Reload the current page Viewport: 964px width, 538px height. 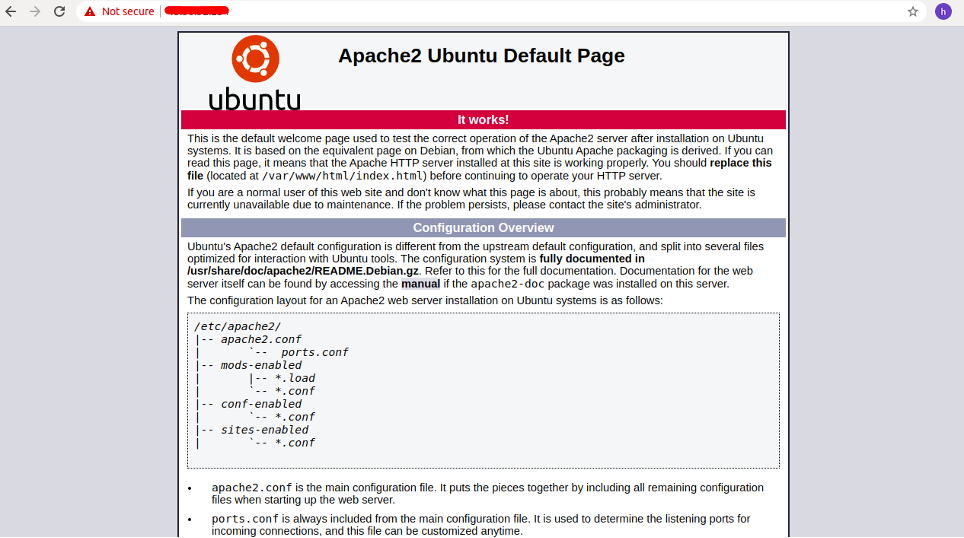(x=59, y=11)
